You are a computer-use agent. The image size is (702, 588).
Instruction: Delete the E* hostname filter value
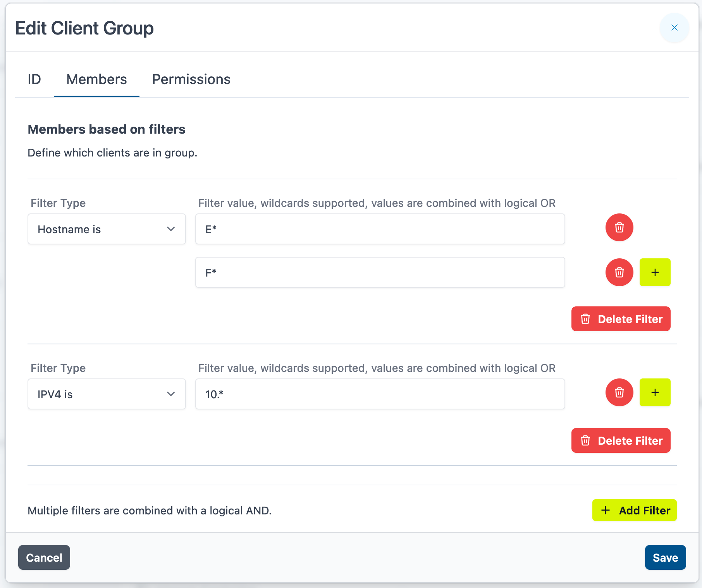[619, 227]
